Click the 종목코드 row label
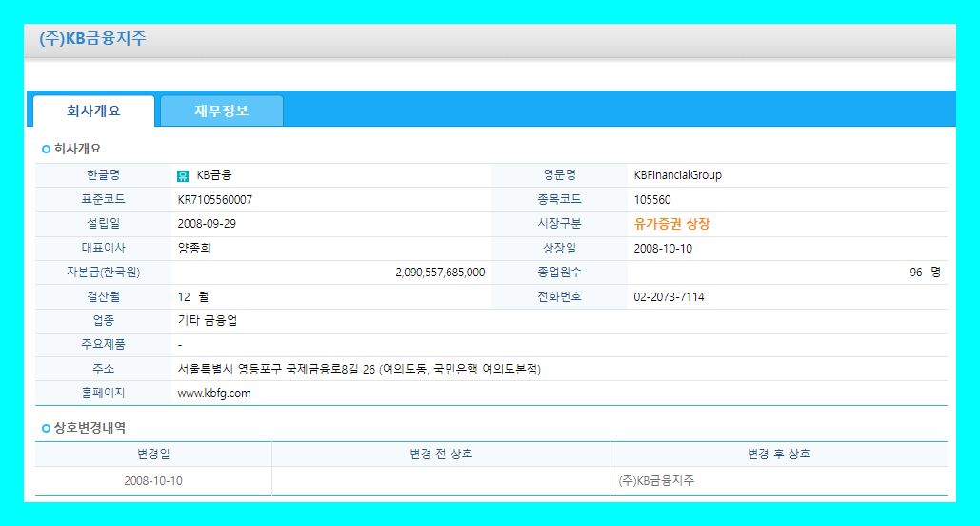The image size is (980, 526). tap(559, 199)
